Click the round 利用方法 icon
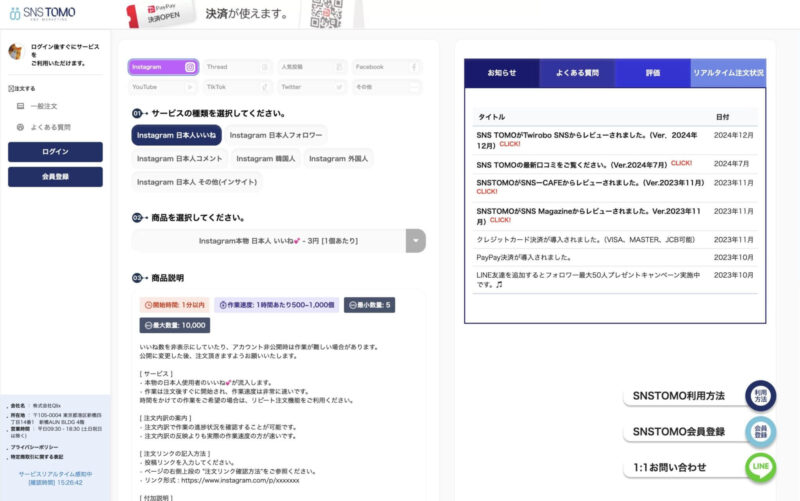Viewport: 800px width, 501px height. 760,396
